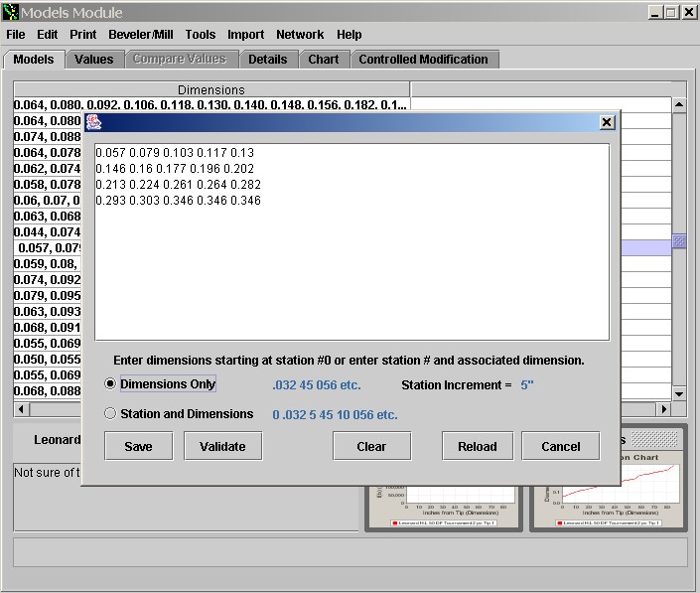This screenshot has width=700, height=593.
Task: Switch to the Chart tab
Action: coord(323,60)
